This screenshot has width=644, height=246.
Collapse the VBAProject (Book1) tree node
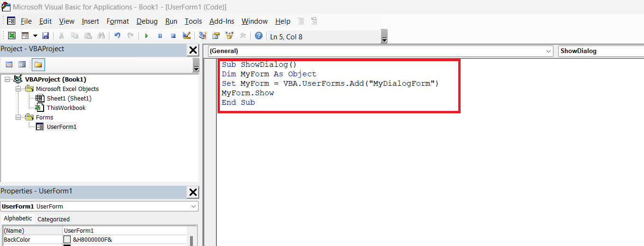click(7, 79)
